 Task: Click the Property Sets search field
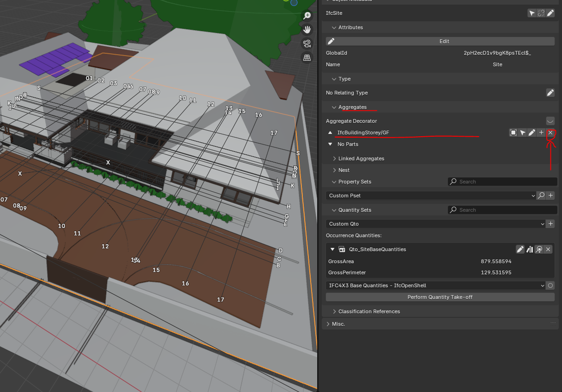pos(503,182)
